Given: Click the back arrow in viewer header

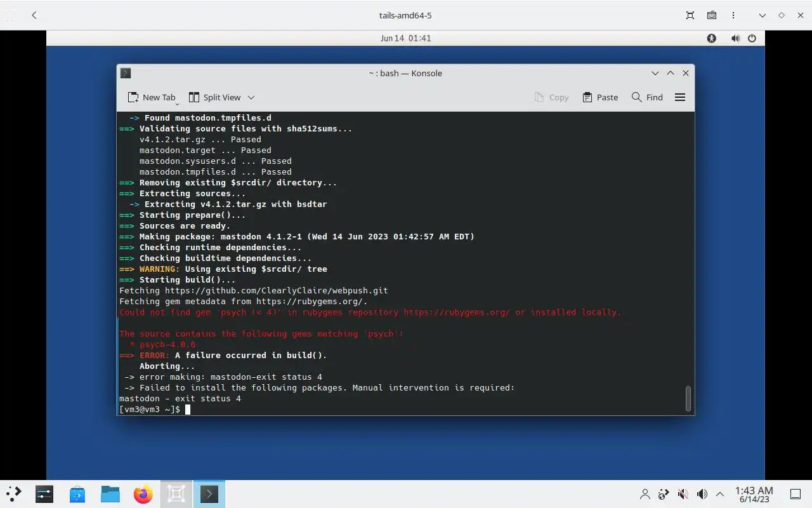Looking at the screenshot, I should tap(34, 15).
